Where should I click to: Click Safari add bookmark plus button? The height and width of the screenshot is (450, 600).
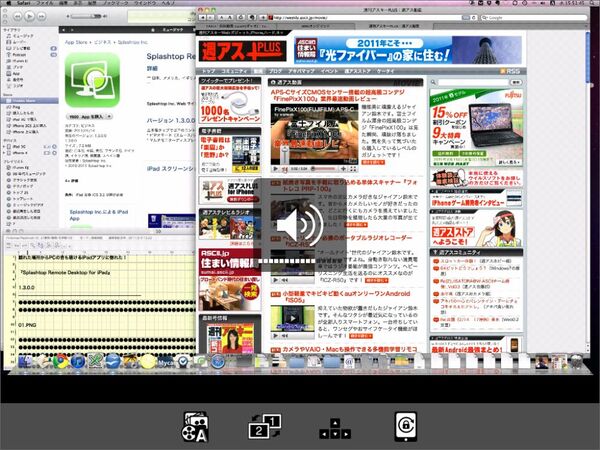coord(263,18)
